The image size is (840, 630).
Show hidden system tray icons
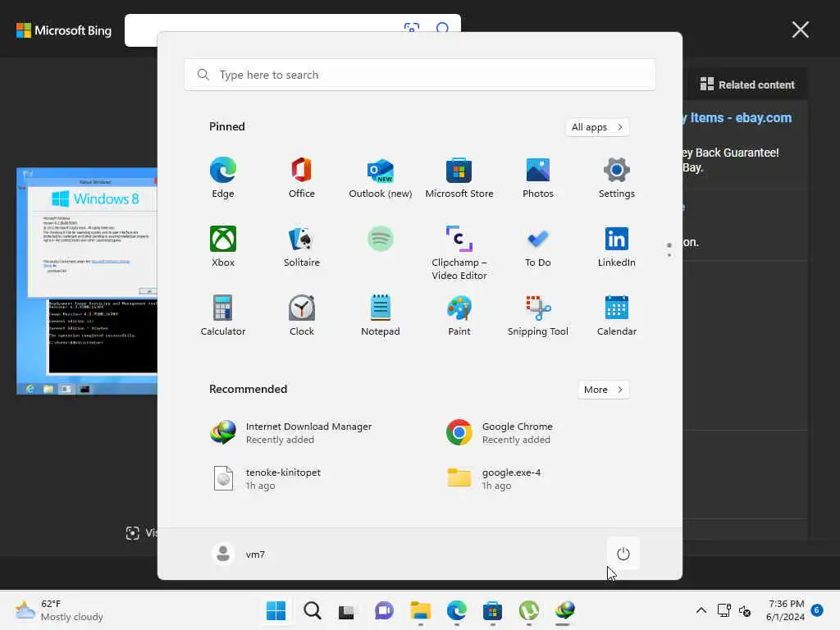[701, 610]
